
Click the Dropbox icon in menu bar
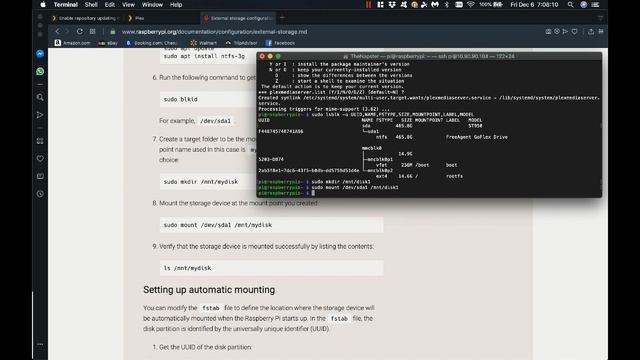click(x=392, y=4)
